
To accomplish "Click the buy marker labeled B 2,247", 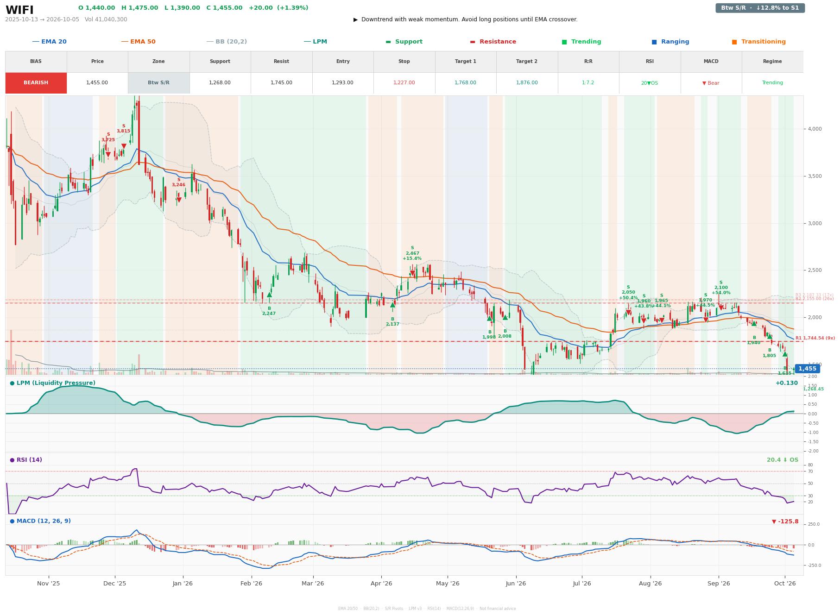I will [269, 295].
